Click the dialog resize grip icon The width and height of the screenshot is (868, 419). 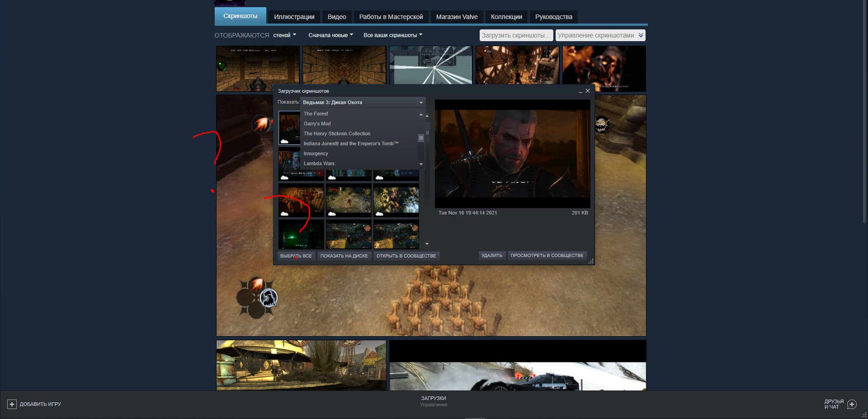(591, 261)
